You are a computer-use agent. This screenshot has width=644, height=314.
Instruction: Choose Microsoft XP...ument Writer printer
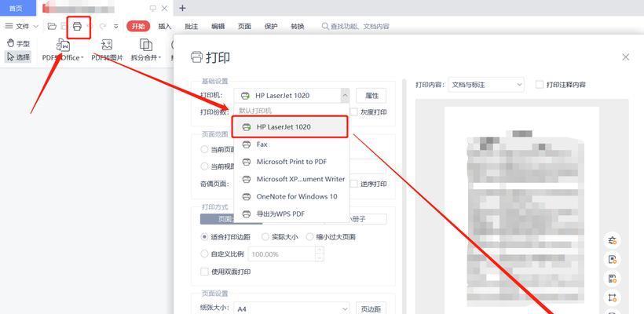tap(291, 179)
